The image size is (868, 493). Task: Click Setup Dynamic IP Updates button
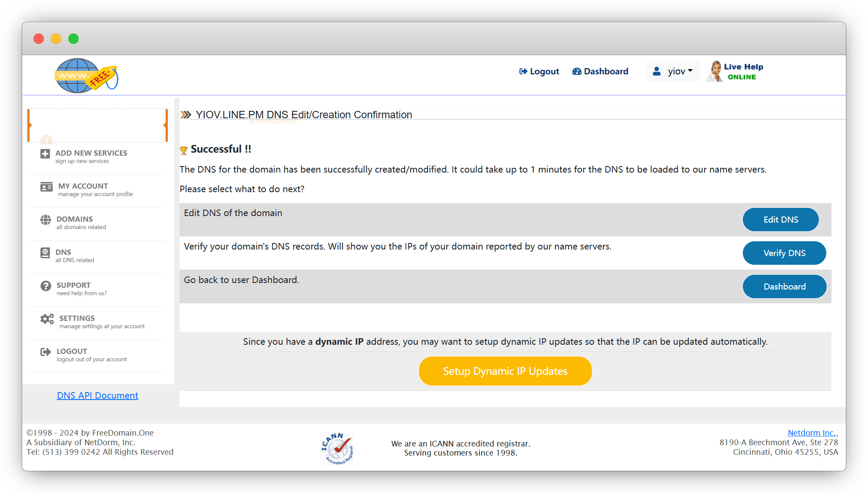pos(505,371)
